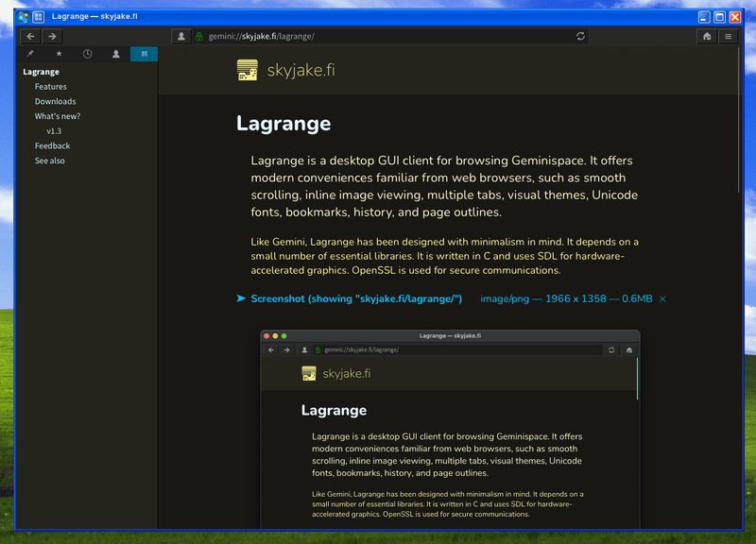Click the arrow icon before the Screenshot link

coord(241,298)
